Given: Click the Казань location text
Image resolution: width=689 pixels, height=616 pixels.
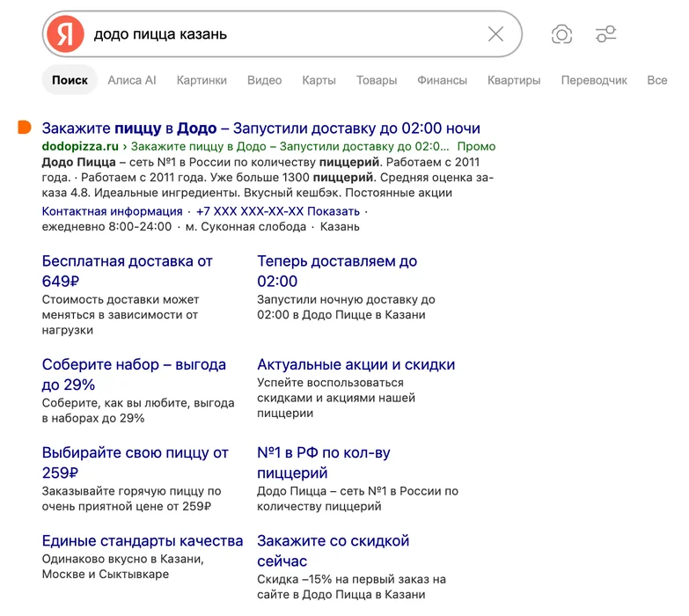Looking at the screenshot, I should pos(340,227).
